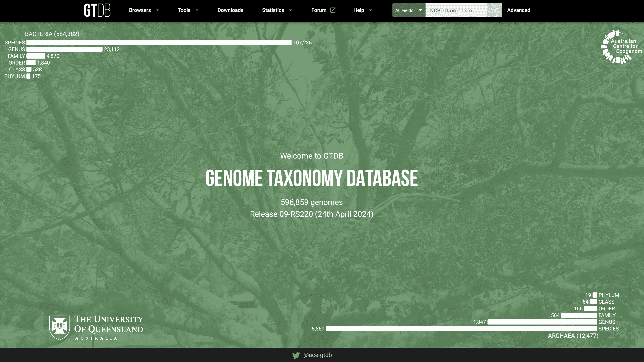Open the Downloads page
Image resolution: width=644 pixels, height=362 pixels.
pos(230,10)
